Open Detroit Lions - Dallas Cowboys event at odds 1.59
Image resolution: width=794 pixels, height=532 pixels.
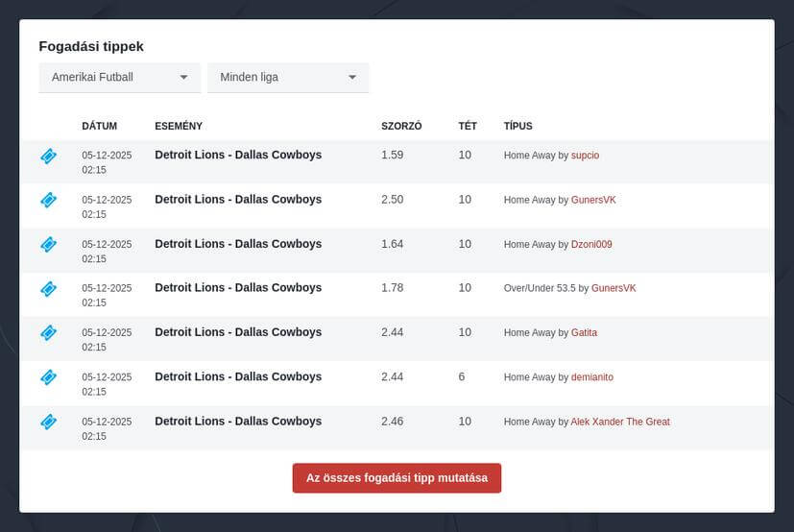[238, 155]
